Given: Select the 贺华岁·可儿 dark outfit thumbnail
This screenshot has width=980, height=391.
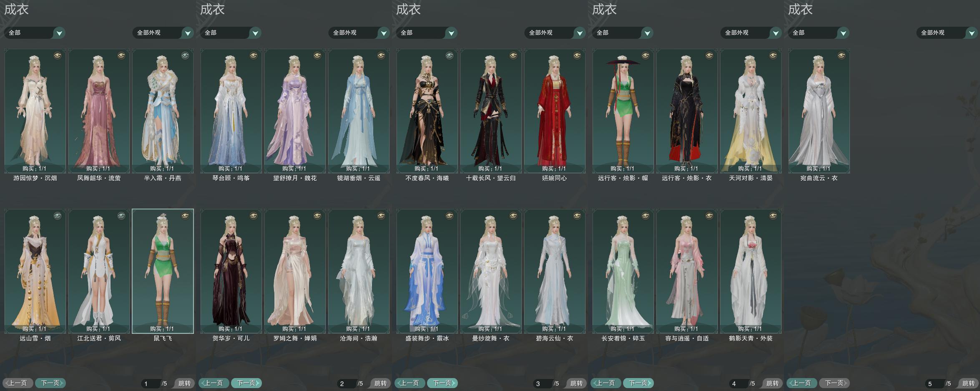Looking at the screenshot, I should pos(231,271).
